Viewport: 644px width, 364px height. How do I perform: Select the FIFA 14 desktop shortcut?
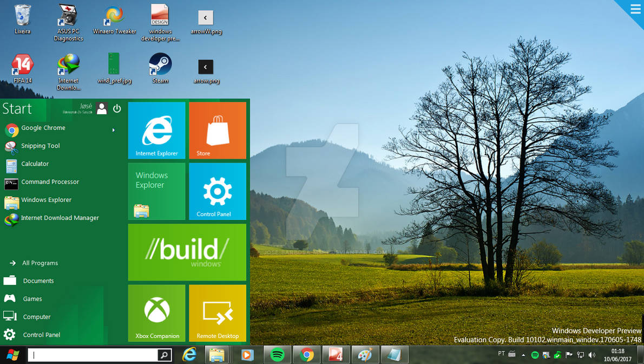click(x=22, y=68)
